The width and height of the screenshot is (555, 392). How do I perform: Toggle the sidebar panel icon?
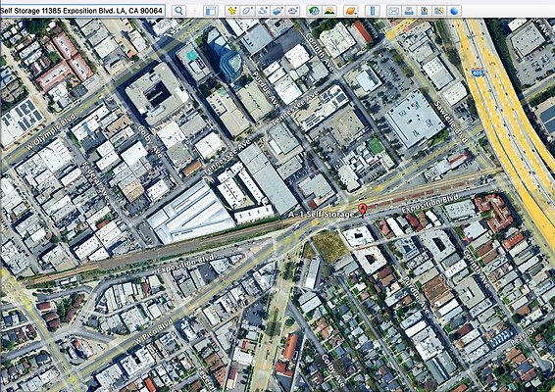[211, 11]
